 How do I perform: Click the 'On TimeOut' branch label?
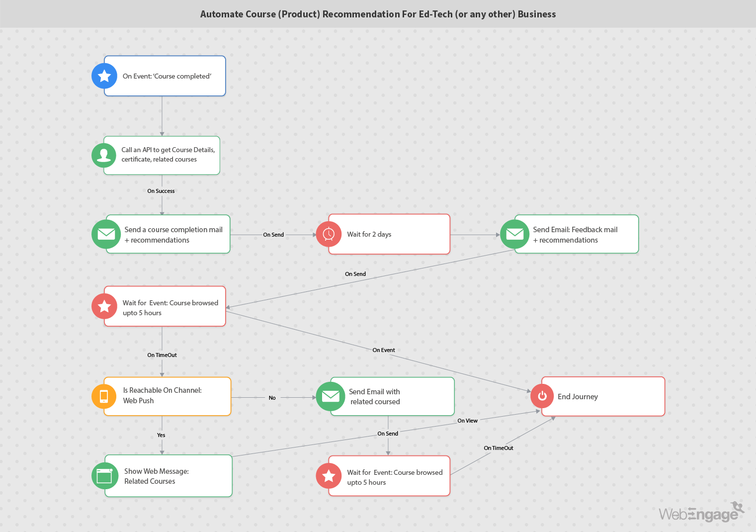162,355
